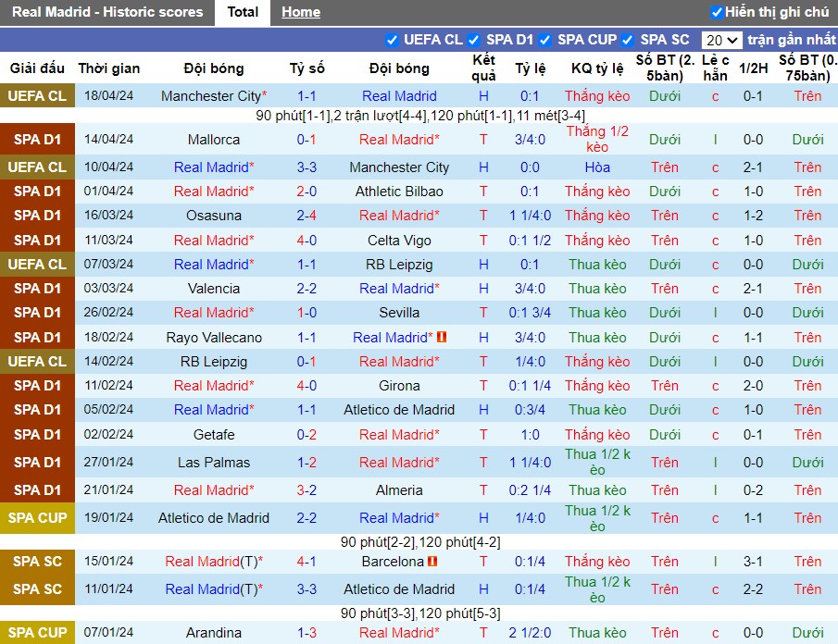Click the Almeria team name
Image resolution: width=838 pixels, height=644 pixels.
coord(399,490)
